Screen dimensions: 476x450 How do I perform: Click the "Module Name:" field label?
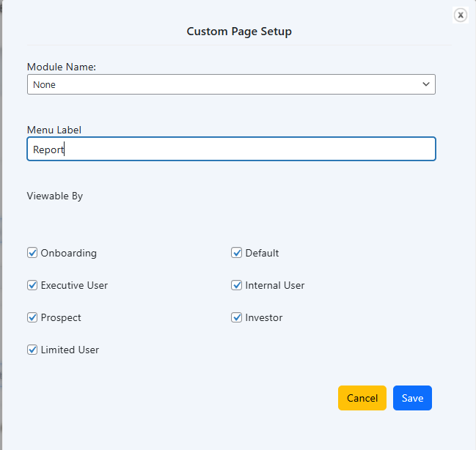click(x=62, y=67)
